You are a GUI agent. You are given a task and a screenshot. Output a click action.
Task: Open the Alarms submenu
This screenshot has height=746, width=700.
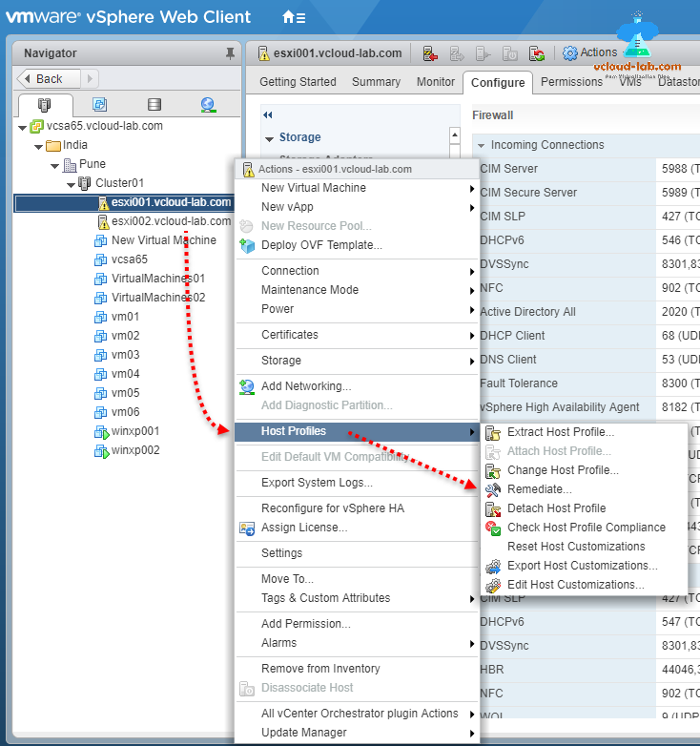(357, 643)
